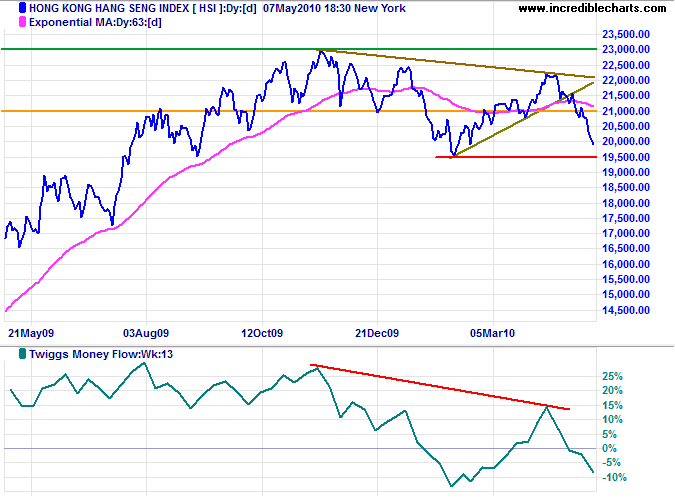The image size is (675, 500).
Task: Click the 10% money flow axis label
Action: point(612,419)
